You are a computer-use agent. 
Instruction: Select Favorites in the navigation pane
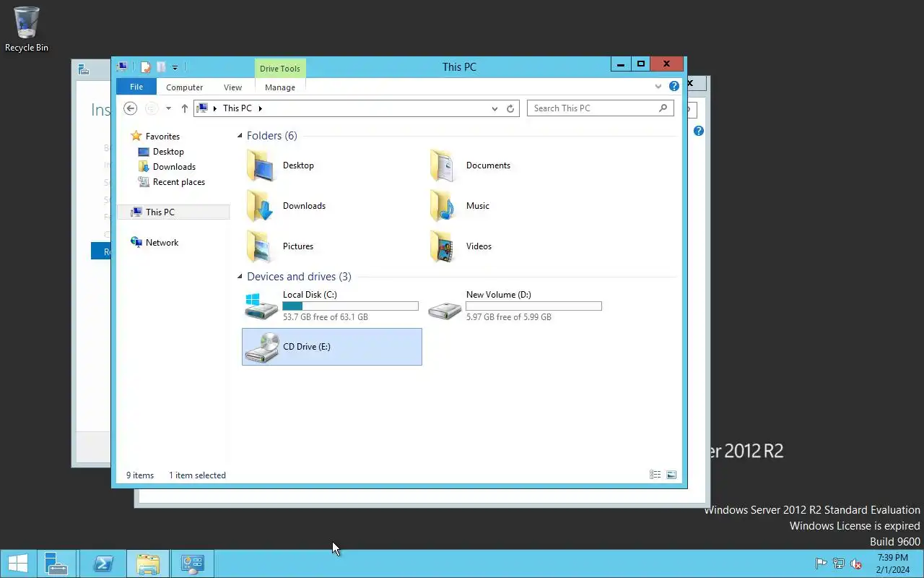click(162, 136)
